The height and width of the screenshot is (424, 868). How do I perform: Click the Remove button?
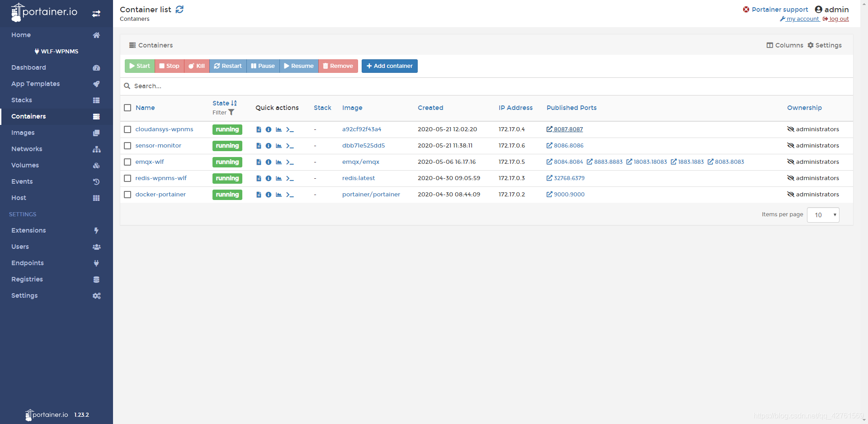(338, 66)
